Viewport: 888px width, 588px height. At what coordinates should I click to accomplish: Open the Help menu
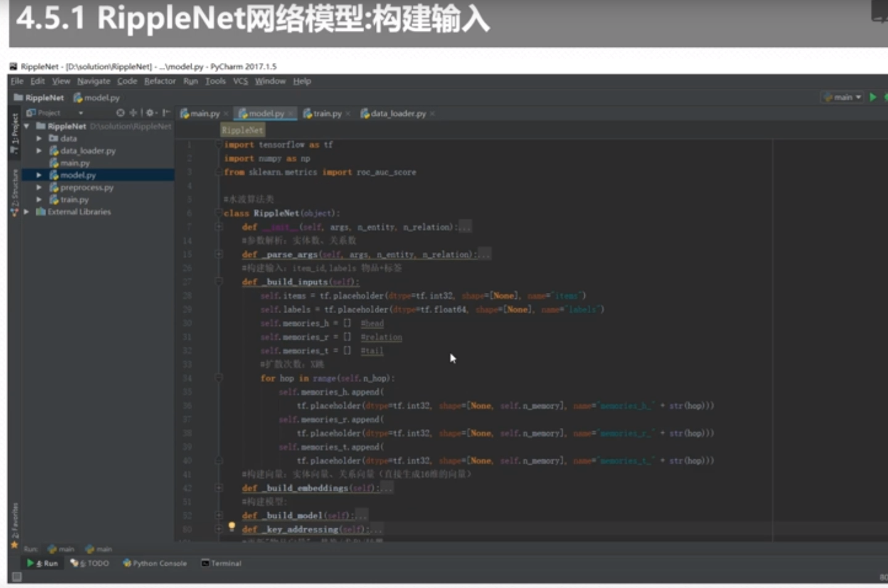[x=302, y=81]
